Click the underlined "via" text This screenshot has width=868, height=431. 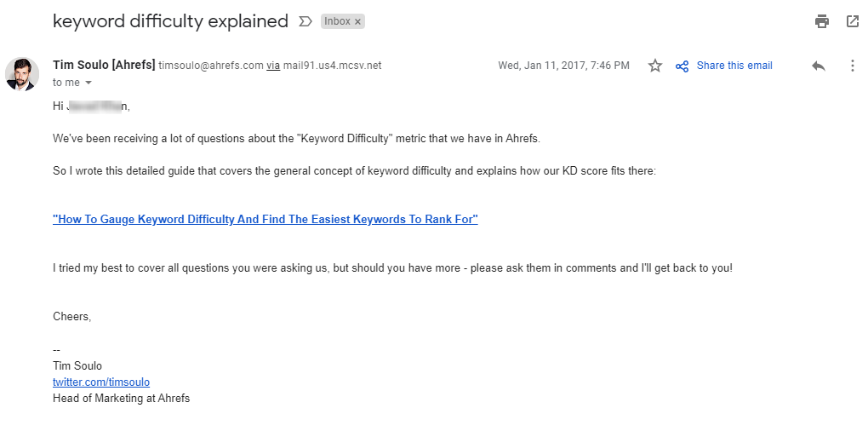(x=273, y=66)
